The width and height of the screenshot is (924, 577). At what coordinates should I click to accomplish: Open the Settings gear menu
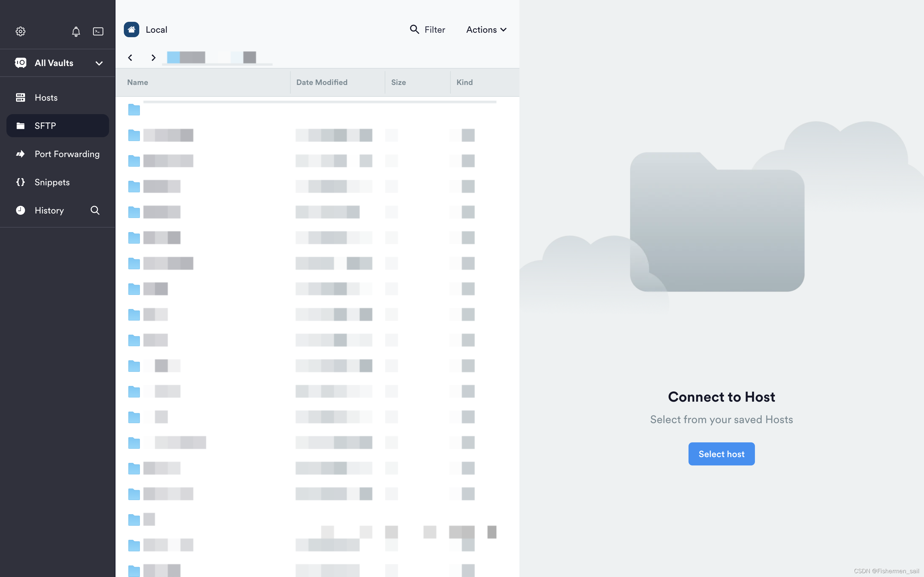(x=20, y=31)
